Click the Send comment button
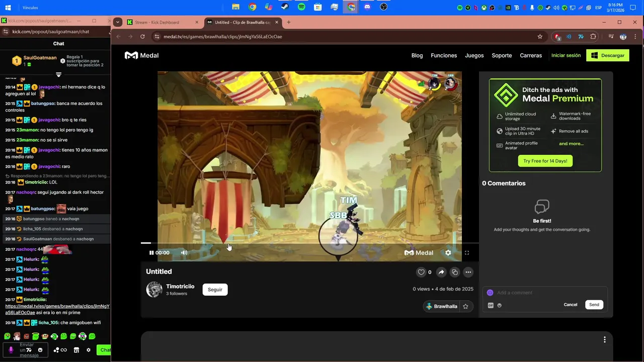Screen dimensions: 644x362 coord(594,305)
